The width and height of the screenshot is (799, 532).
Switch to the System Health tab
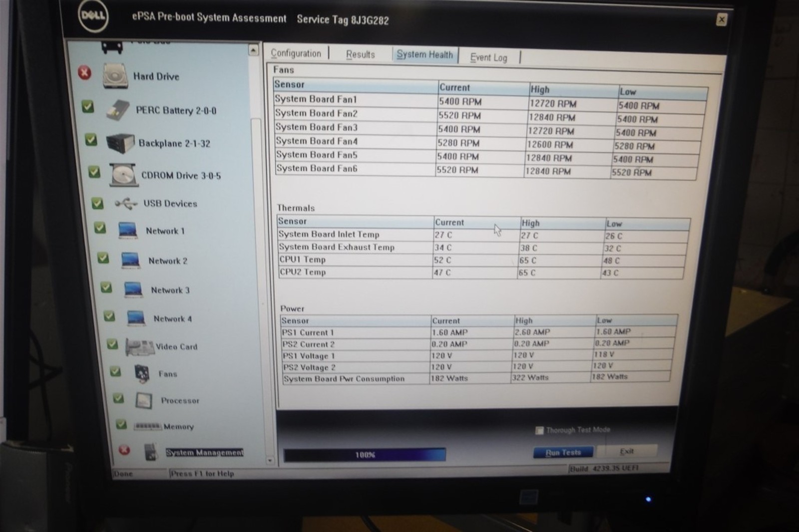pos(424,54)
